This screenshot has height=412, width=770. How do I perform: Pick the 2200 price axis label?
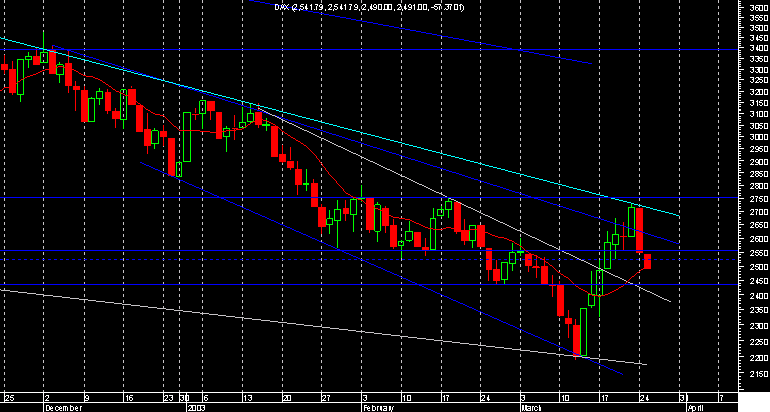[759, 357]
